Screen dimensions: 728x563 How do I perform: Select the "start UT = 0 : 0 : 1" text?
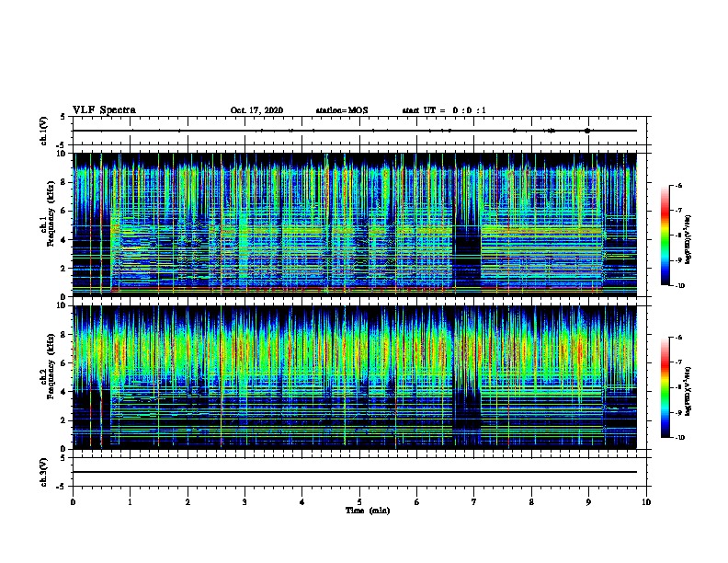(x=444, y=110)
